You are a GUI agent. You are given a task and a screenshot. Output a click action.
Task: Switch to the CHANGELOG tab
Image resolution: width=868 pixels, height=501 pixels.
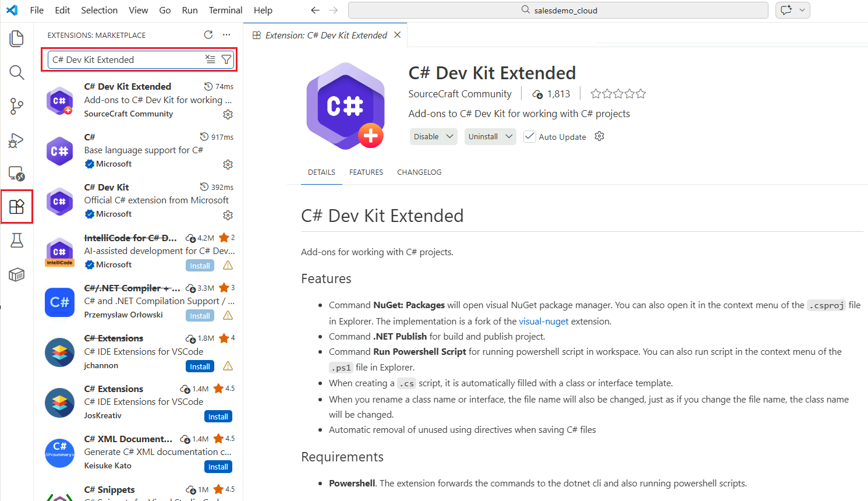(419, 172)
